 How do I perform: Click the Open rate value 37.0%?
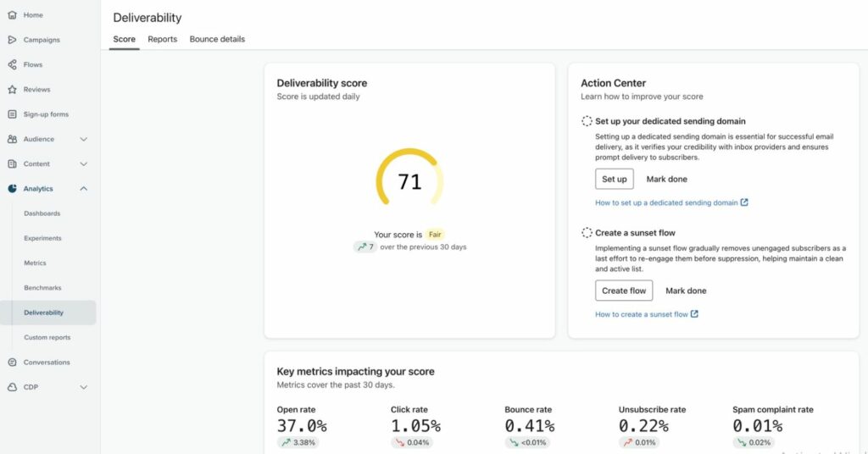coord(302,426)
